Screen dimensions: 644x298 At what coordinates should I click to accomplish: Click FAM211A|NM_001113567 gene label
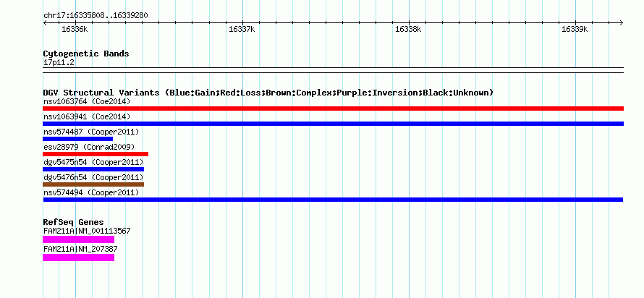tap(87, 231)
